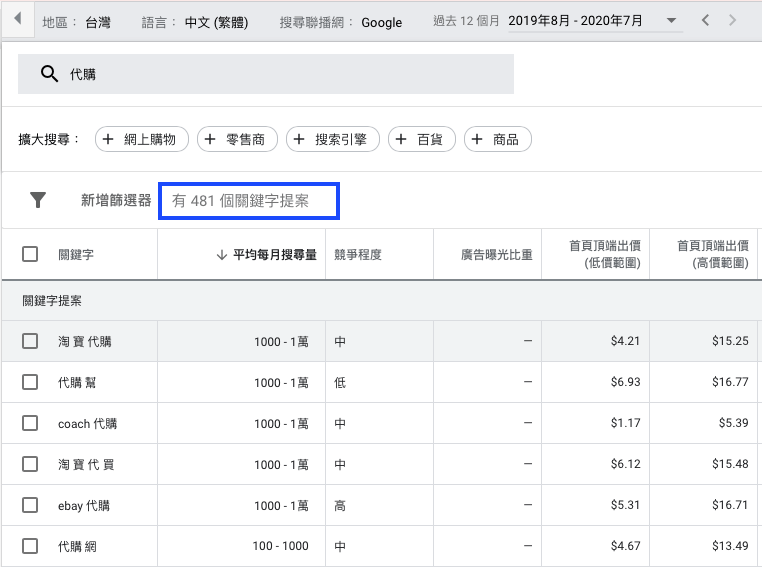The height and width of the screenshot is (567, 762).
Task: Open the date range dropdown
Action: click(x=671, y=21)
